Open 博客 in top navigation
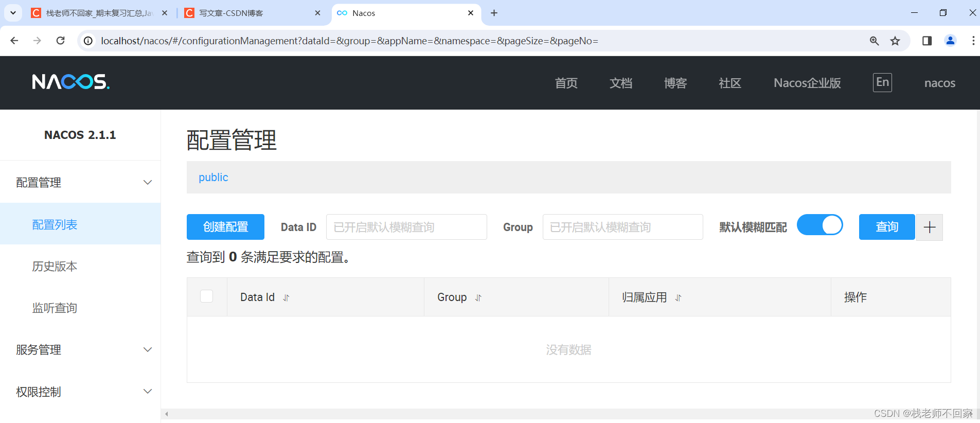Viewport: 980px width, 423px height. tap(675, 83)
